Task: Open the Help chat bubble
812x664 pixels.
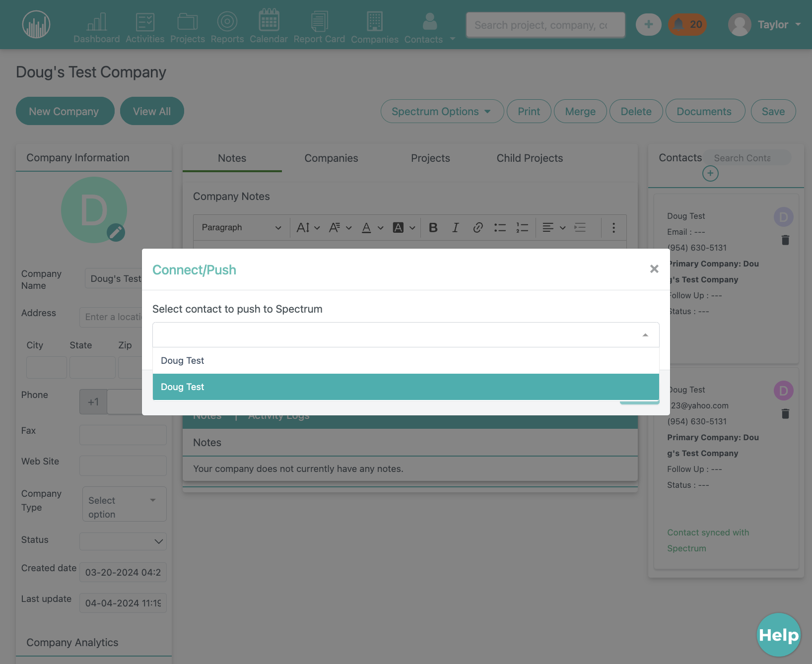Action: click(779, 635)
